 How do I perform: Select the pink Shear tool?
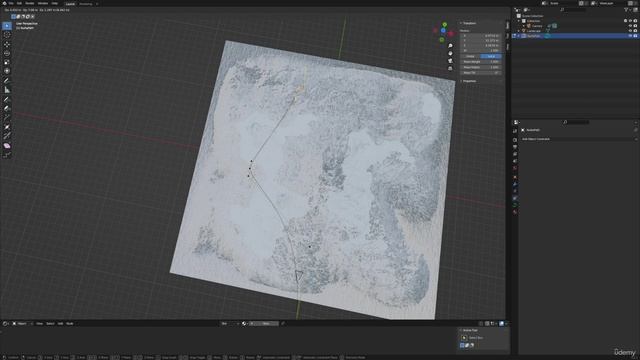pyautogui.click(x=7, y=145)
